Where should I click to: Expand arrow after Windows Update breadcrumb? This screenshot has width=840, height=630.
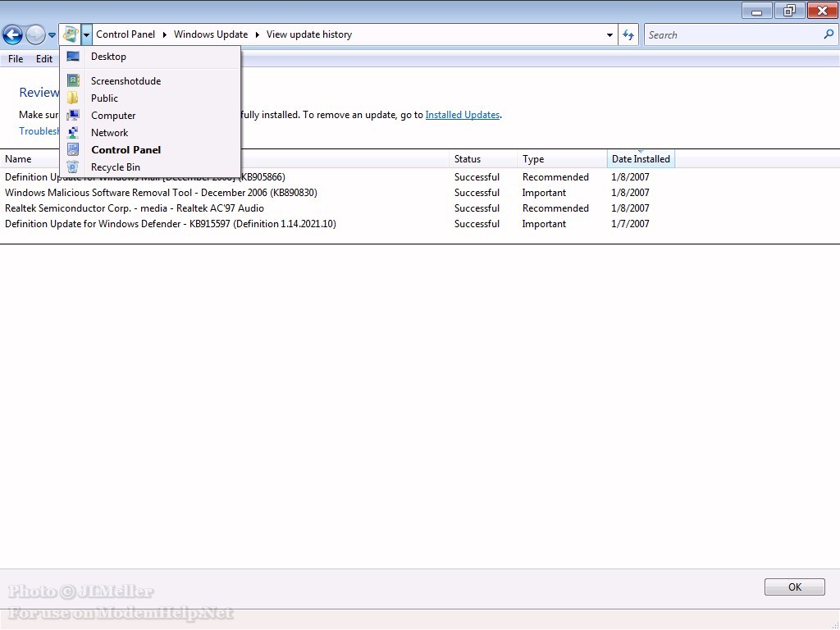point(257,34)
